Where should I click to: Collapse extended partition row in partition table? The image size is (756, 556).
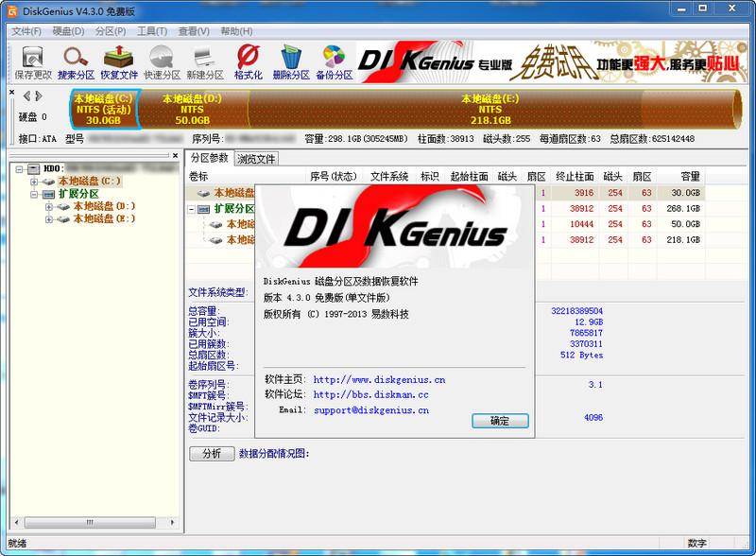192,209
